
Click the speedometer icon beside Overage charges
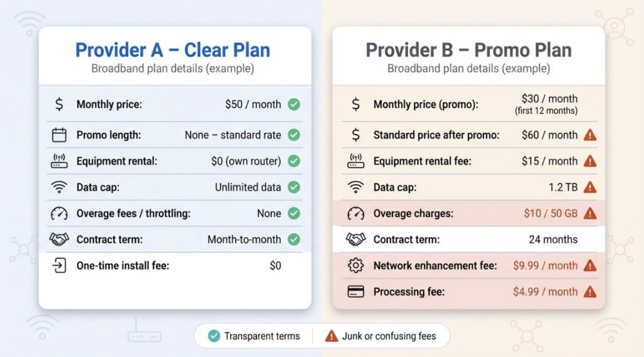click(356, 214)
